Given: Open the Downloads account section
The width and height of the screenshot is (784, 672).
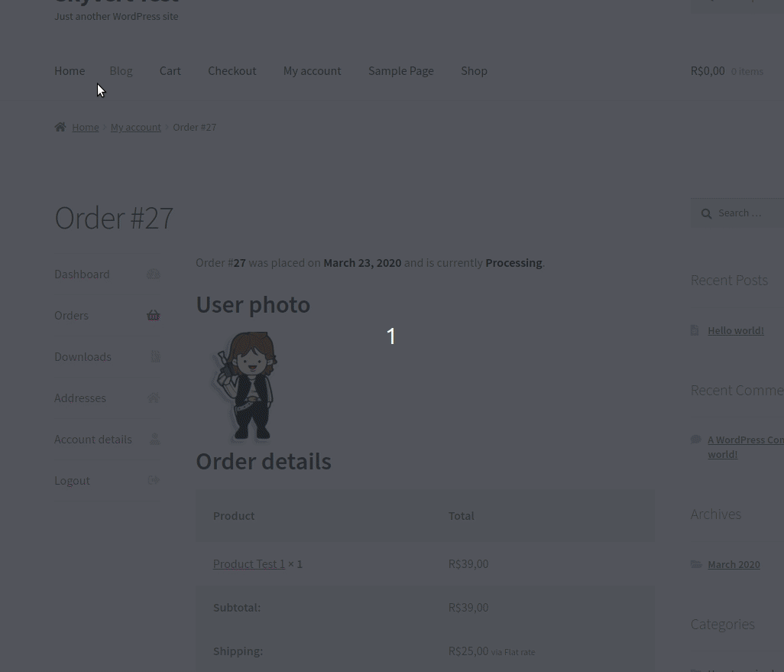Looking at the screenshot, I should pos(83,357).
